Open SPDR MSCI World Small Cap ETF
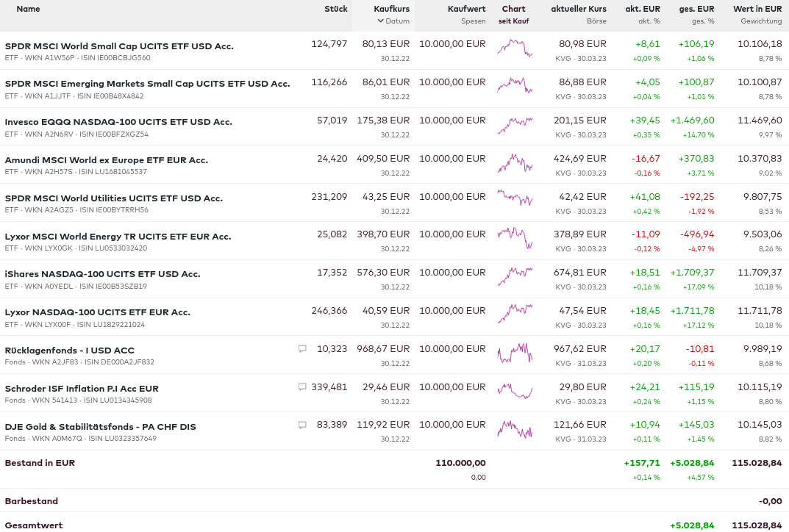Screen dimensions: 789x532 click(x=119, y=46)
